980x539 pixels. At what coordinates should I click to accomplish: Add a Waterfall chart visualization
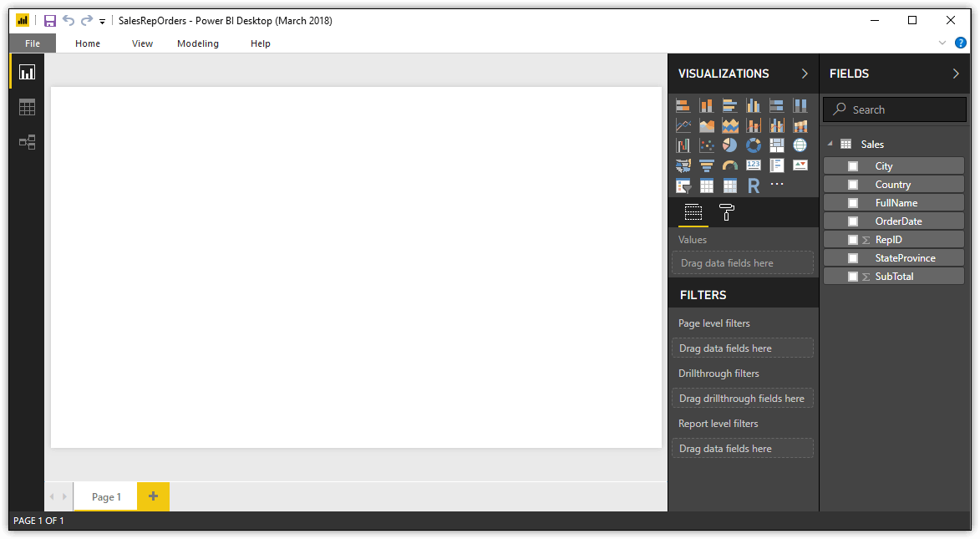click(683, 145)
